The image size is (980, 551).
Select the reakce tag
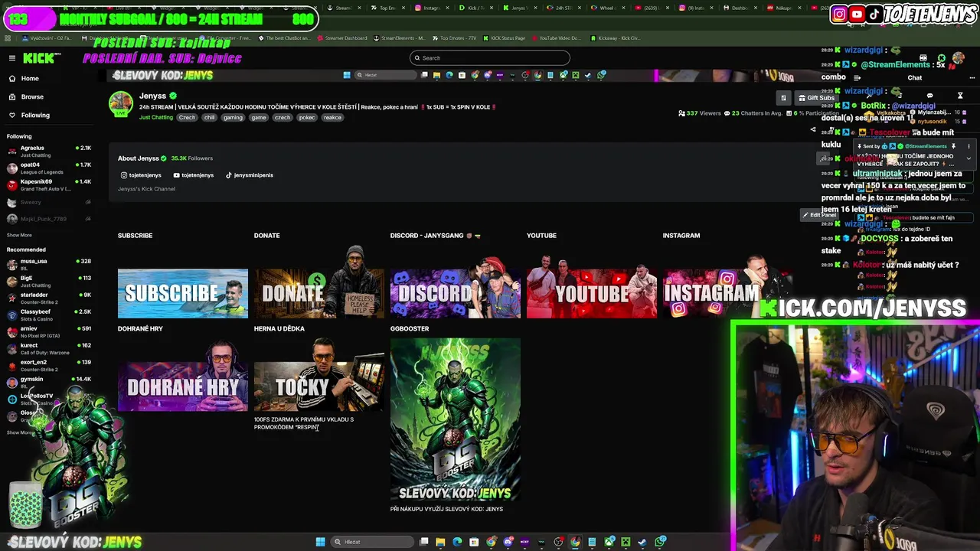[x=332, y=117]
